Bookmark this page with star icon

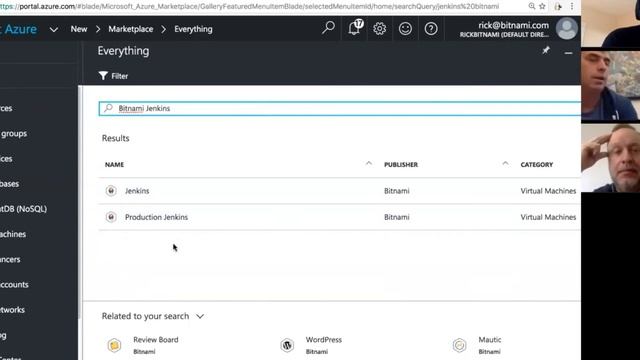tap(542, 6)
